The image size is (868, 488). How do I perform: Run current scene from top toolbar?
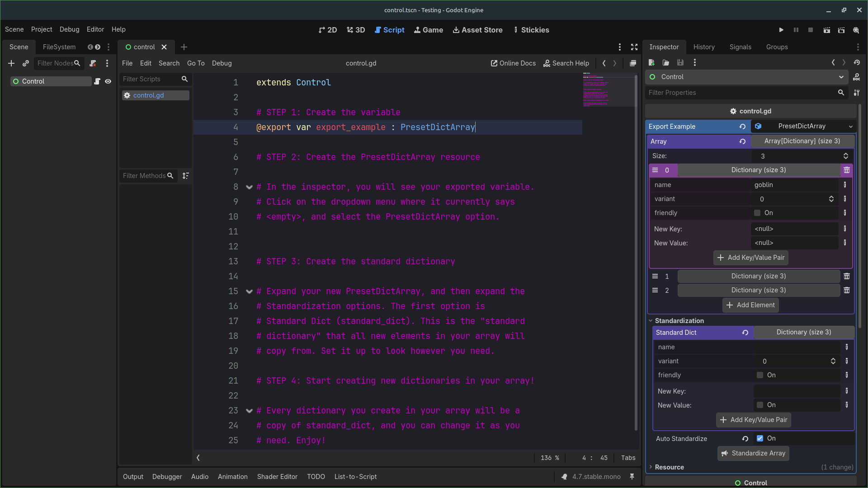826,30
